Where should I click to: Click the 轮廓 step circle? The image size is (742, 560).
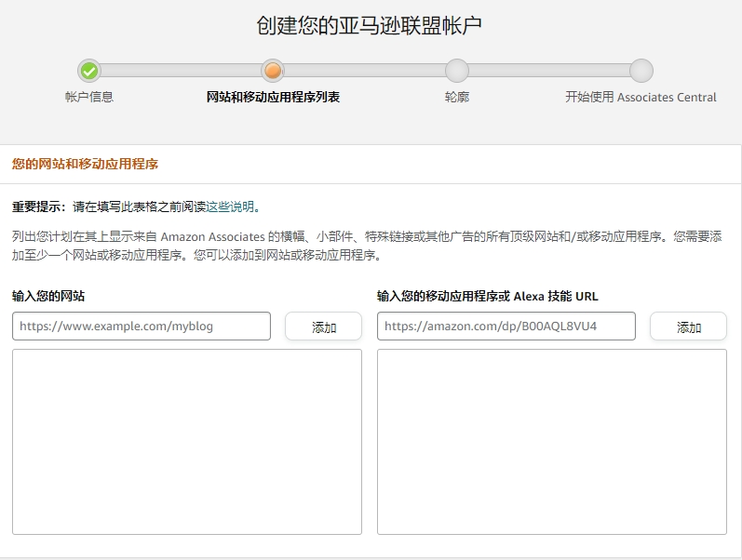point(457,71)
